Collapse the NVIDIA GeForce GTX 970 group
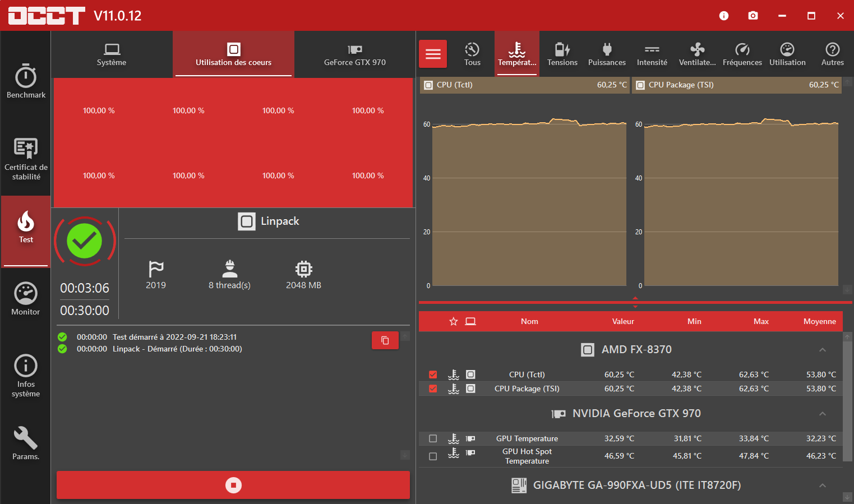 (823, 414)
